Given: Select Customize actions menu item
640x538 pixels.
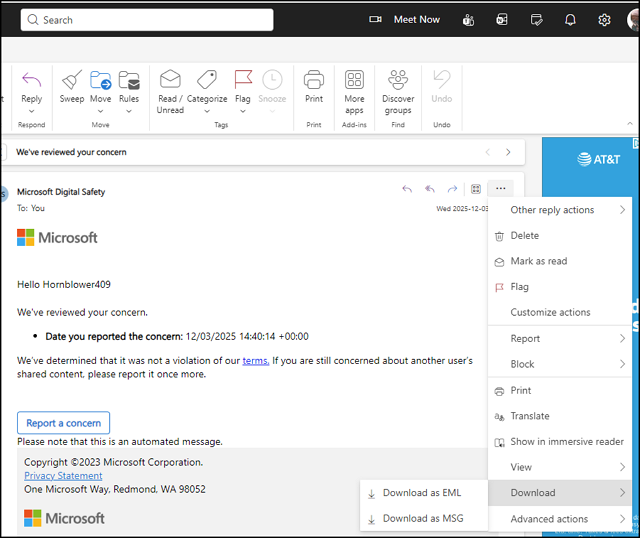Looking at the screenshot, I should tap(560, 312).
